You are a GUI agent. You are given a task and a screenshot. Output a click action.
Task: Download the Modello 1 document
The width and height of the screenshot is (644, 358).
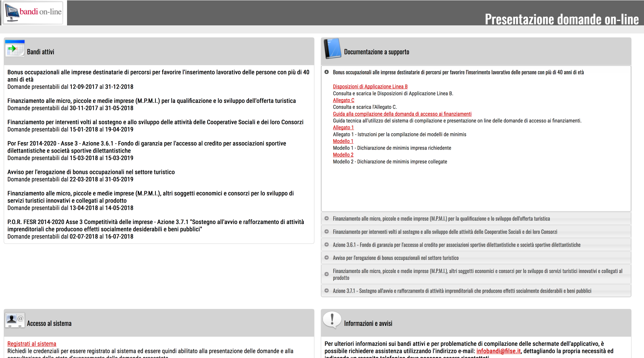(343, 141)
